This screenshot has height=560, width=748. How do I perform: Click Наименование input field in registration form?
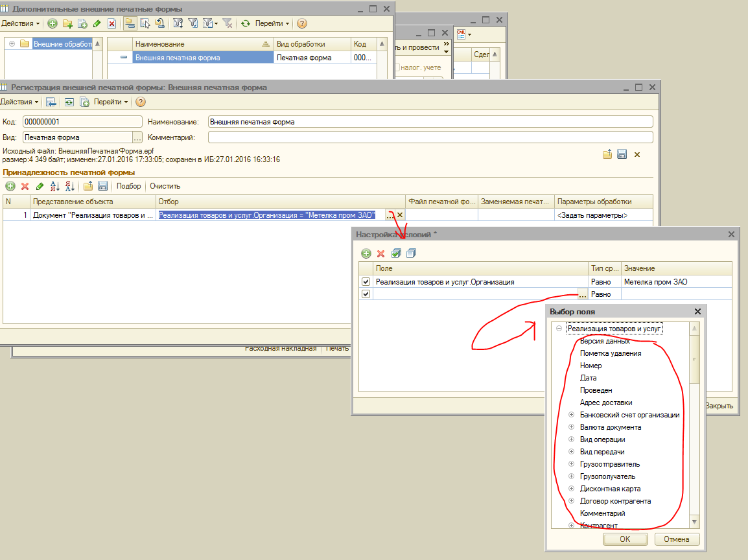point(430,122)
